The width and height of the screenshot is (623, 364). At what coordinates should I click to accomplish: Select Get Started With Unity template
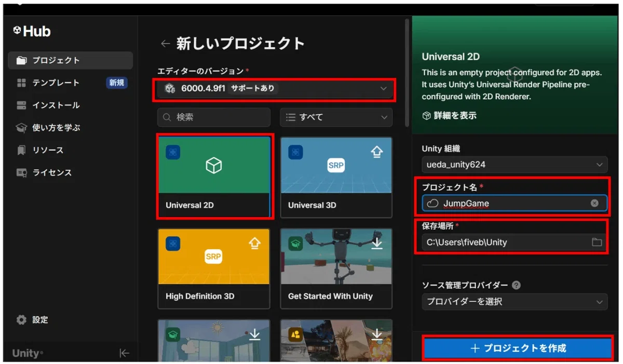pos(336,268)
